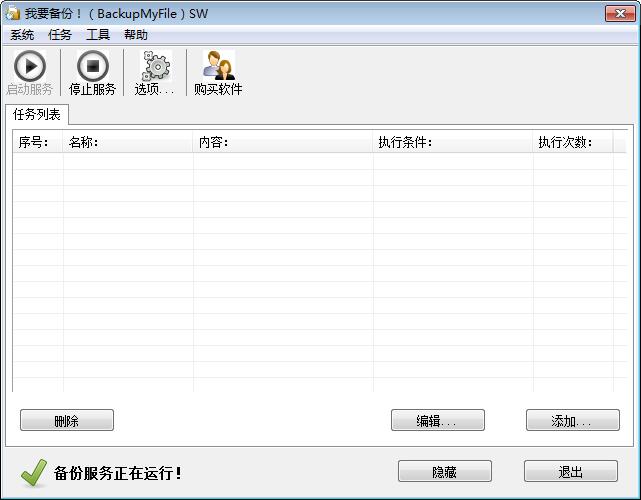Click the app icon in title bar
The image size is (641, 500).
[13, 13]
